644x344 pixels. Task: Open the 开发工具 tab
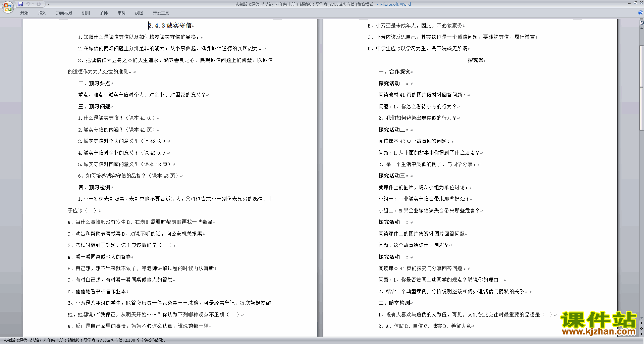pyautogui.click(x=161, y=13)
